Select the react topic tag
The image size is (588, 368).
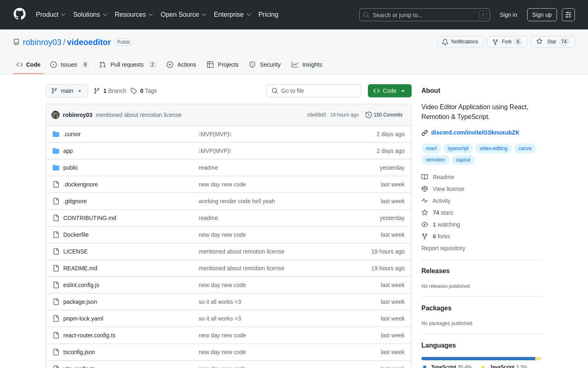tap(431, 148)
